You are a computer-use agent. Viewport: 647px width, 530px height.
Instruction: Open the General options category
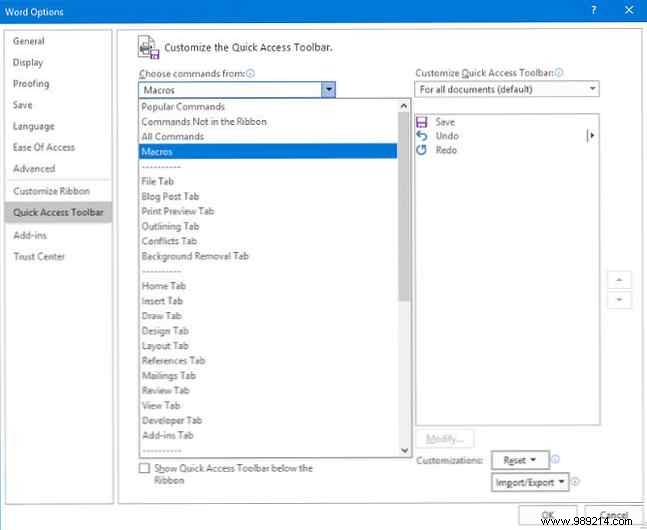(59, 41)
